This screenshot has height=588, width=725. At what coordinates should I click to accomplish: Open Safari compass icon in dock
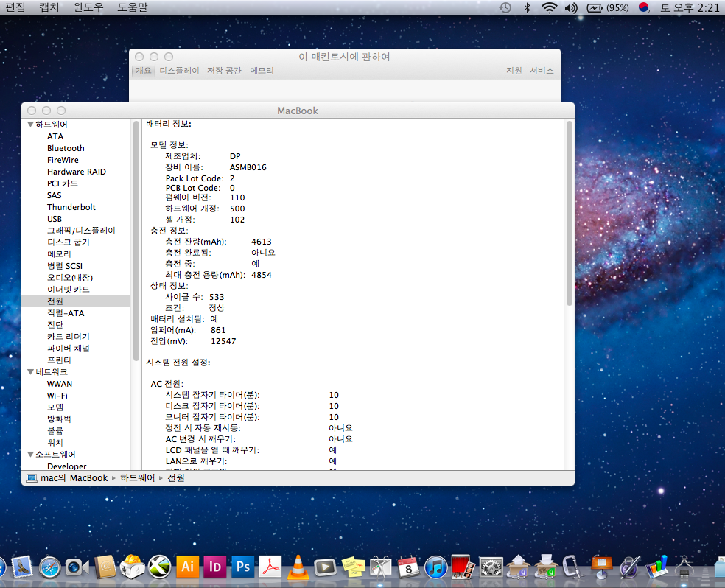tap(49, 567)
